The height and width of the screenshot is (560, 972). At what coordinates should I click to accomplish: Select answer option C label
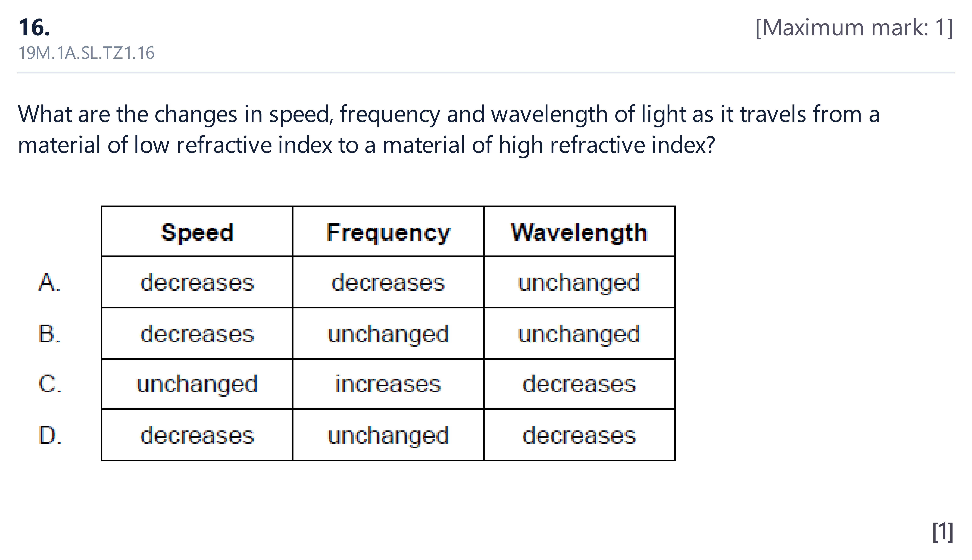[x=50, y=384]
